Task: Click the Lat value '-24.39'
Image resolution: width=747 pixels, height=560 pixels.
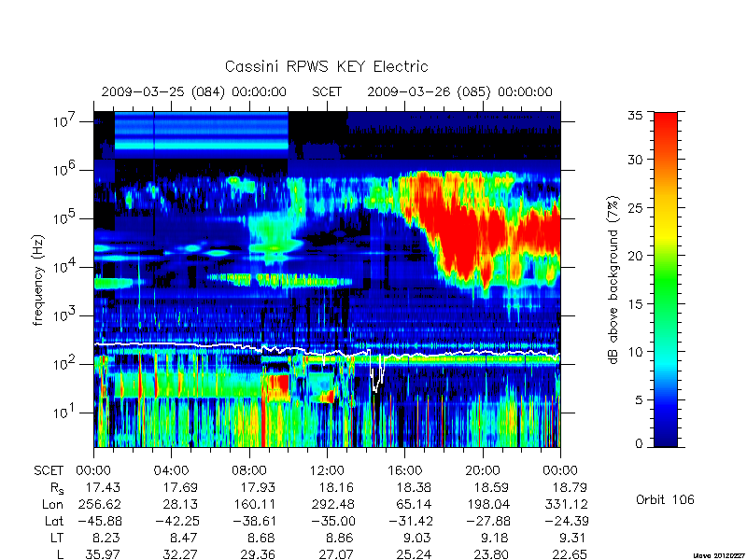Action: click(566, 521)
